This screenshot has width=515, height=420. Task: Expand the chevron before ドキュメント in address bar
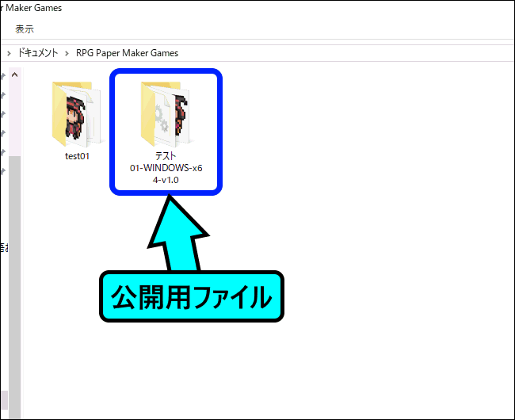(9, 53)
